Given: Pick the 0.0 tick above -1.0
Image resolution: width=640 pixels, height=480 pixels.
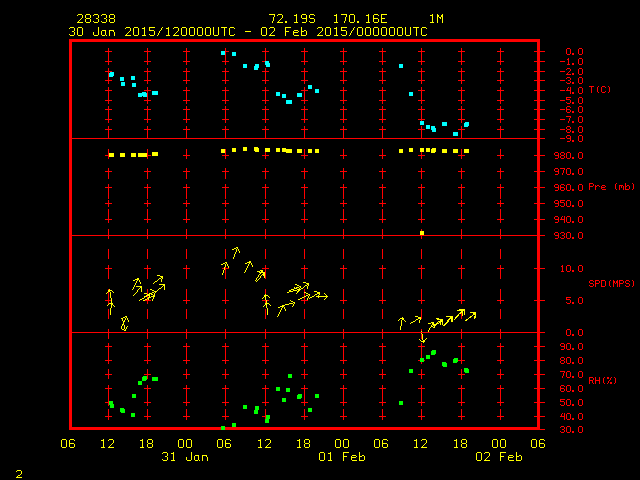Looking at the screenshot, I should tap(574, 51).
